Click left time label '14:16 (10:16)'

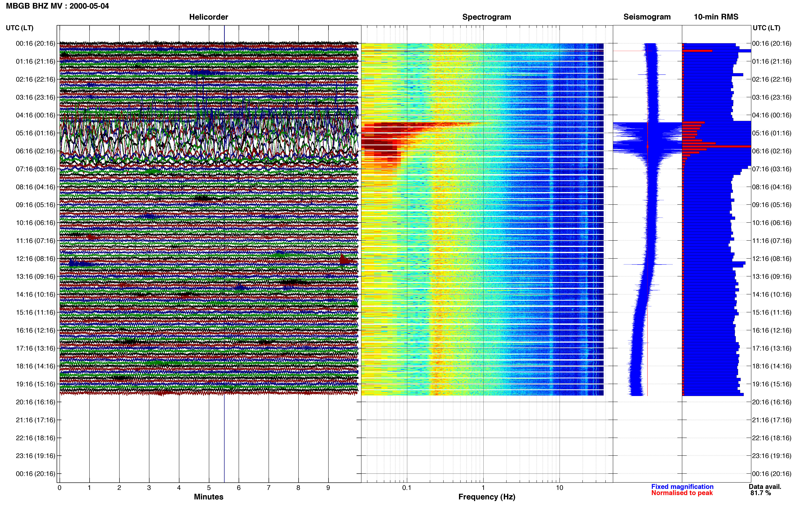(x=35, y=294)
